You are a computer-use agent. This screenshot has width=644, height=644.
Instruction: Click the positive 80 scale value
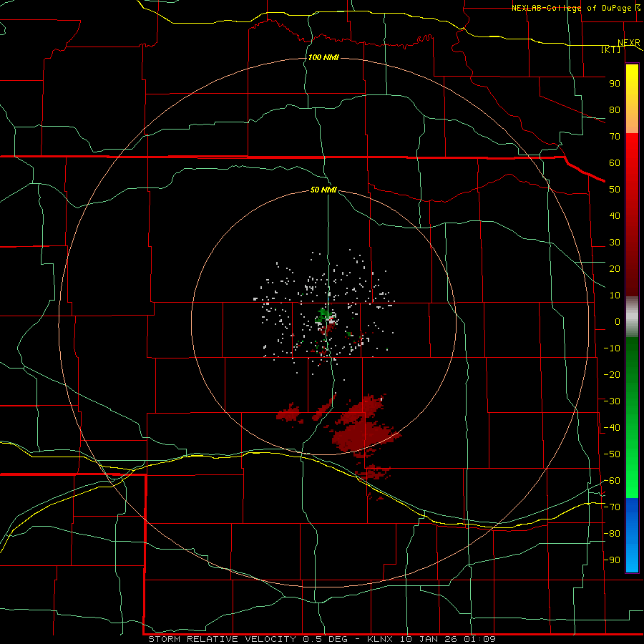[615, 109]
